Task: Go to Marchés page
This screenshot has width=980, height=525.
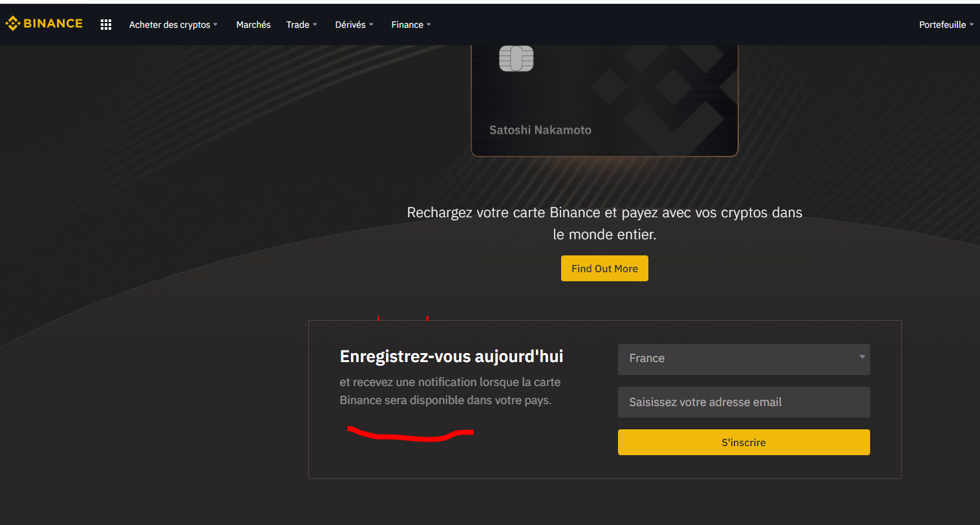Action: click(x=253, y=25)
